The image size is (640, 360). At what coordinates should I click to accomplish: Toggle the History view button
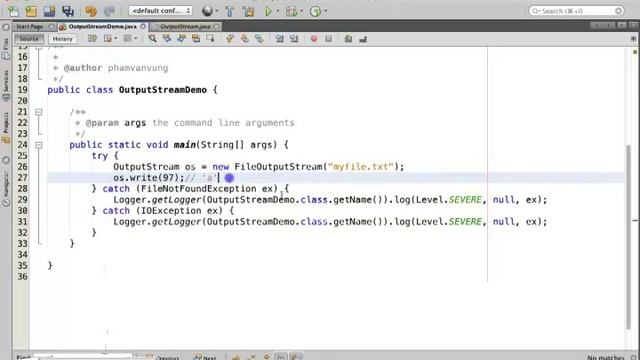click(x=62, y=39)
